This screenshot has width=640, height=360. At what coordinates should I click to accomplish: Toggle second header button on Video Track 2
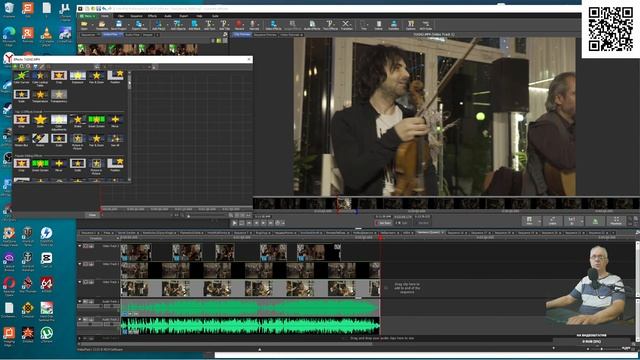(91, 264)
